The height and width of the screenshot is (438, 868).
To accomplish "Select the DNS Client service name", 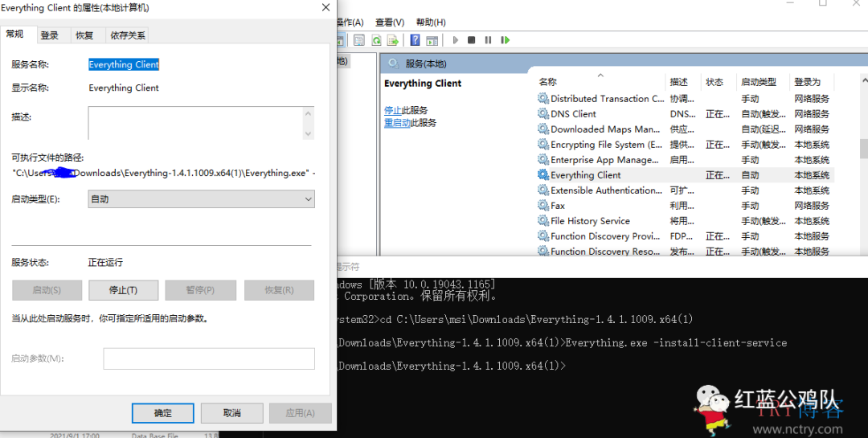I will coord(573,114).
